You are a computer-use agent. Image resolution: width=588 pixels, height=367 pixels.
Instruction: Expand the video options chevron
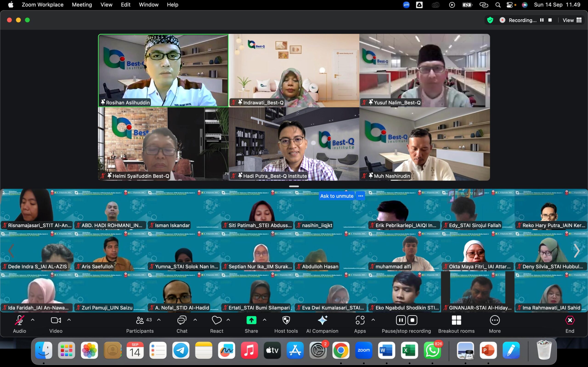[69, 320]
